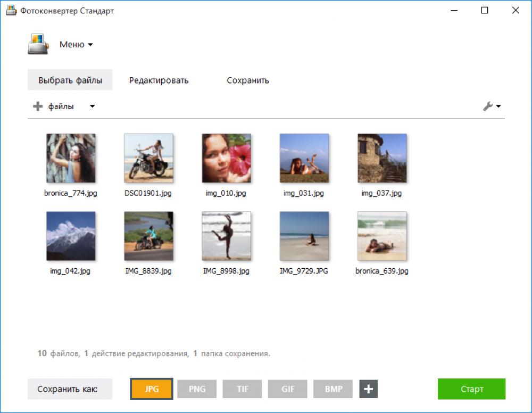This screenshot has height=413, width=532.
Task: Open the Выбрать файлы tab
Action: click(70, 79)
